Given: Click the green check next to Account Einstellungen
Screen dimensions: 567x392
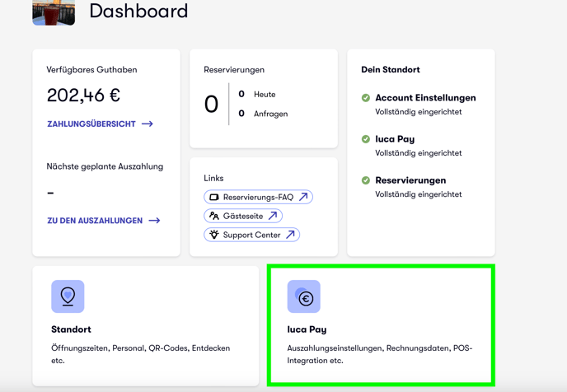Looking at the screenshot, I should point(366,98).
